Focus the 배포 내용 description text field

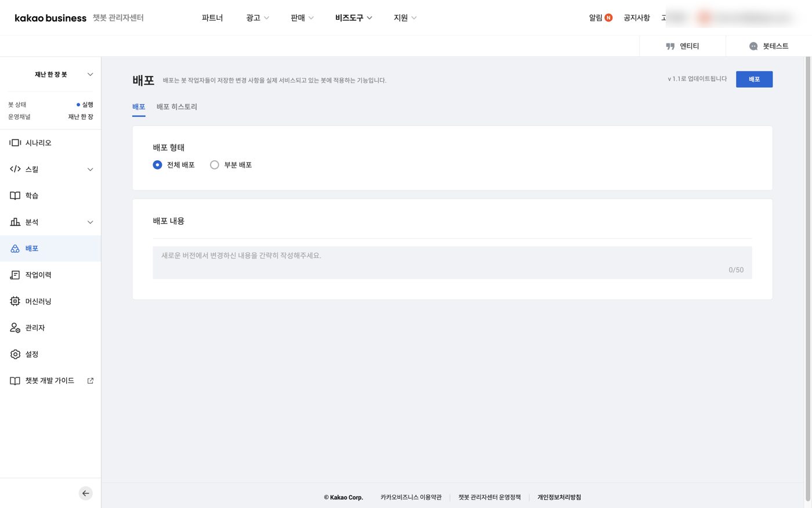click(x=452, y=262)
